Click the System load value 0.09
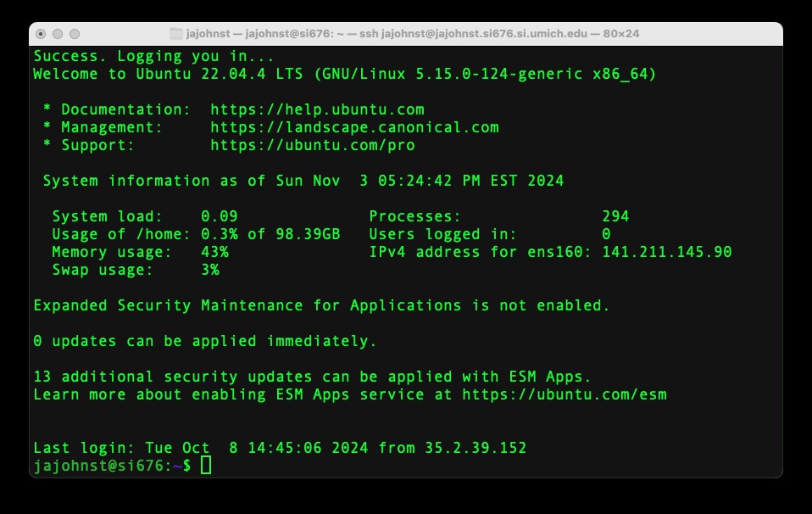 [220, 216]
